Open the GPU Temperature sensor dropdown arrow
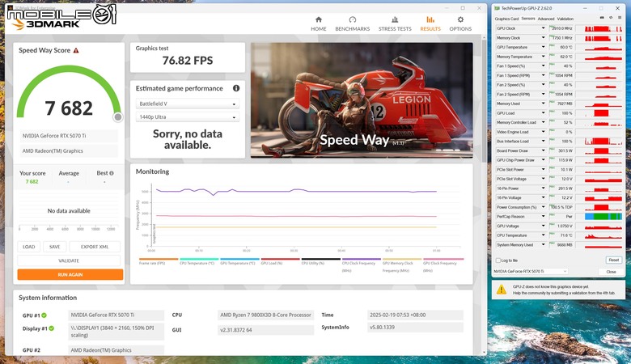Viewport: 631px width, 364px height. point(544,47)
